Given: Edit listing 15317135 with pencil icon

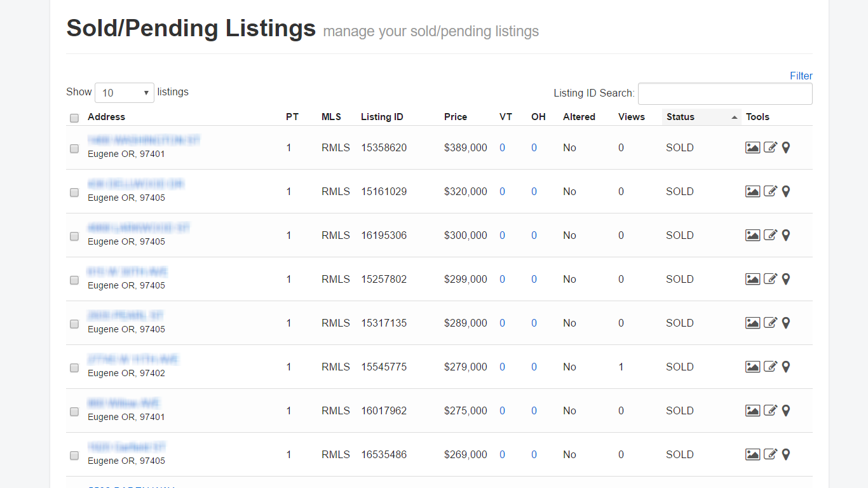Looking at the screenshot, I should coord(770,323).
